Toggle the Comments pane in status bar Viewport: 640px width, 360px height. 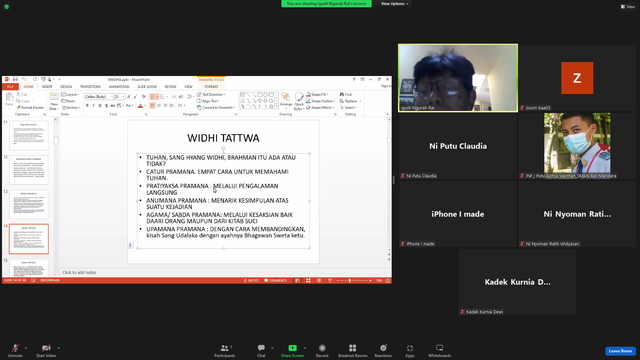[276, 280]
